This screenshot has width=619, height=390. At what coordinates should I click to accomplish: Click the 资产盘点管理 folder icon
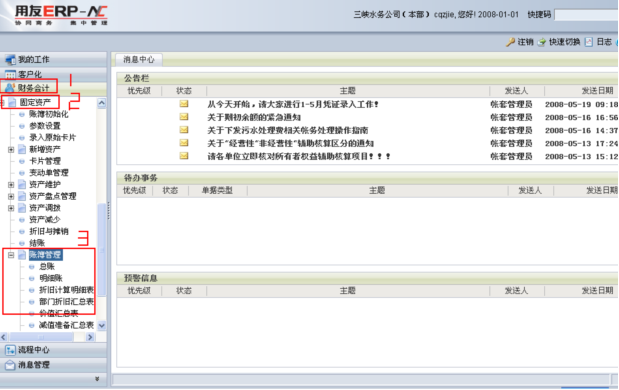(x=22, y=196)
